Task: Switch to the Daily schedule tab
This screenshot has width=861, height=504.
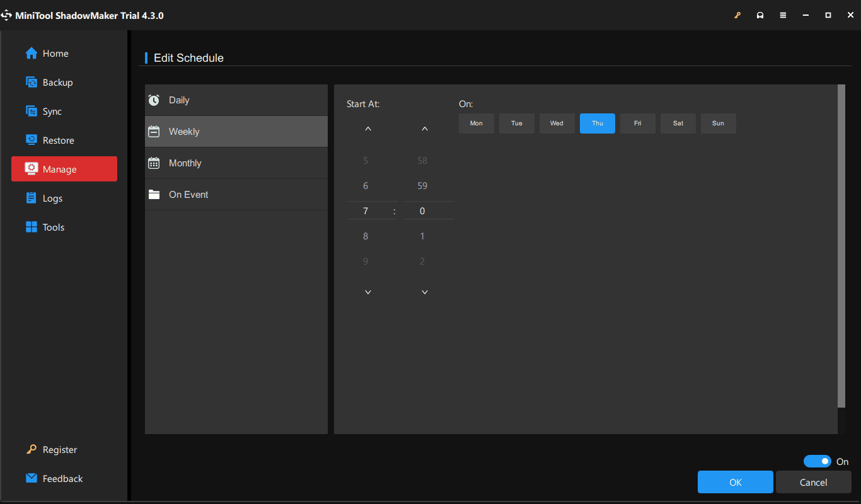Action: pyautogui.click(x=236, y=100)
